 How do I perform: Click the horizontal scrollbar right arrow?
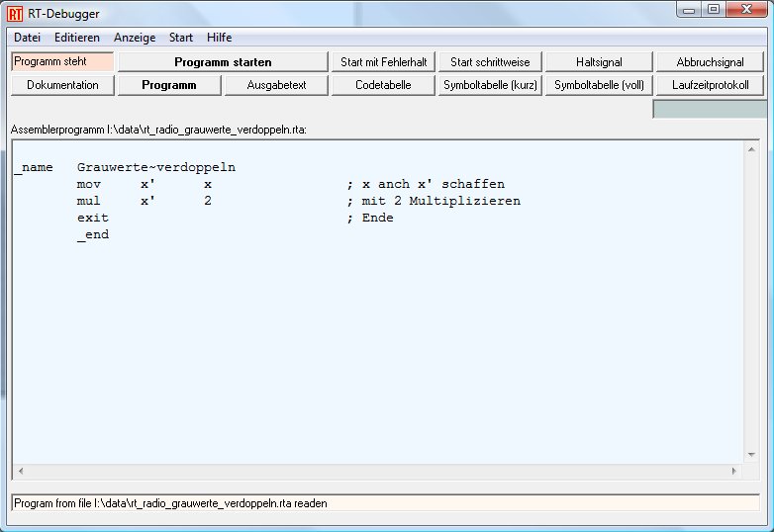[733, 472]
